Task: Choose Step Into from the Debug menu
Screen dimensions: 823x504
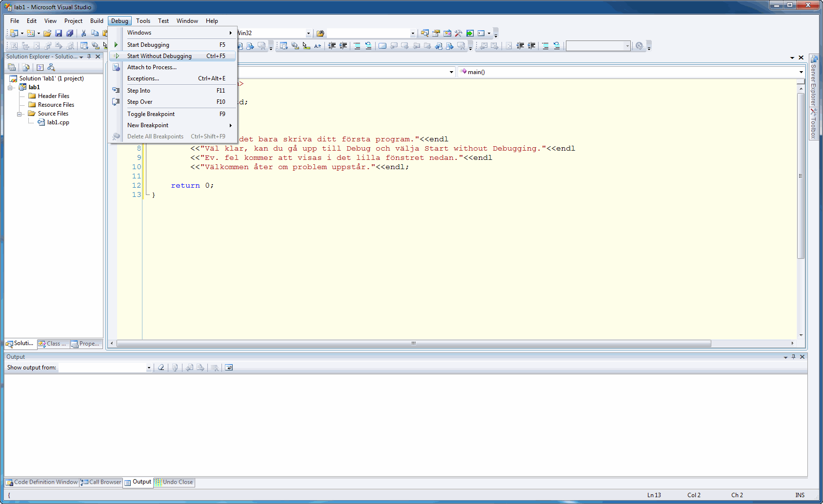Action: pyautogui.click(x=173, y=91)
